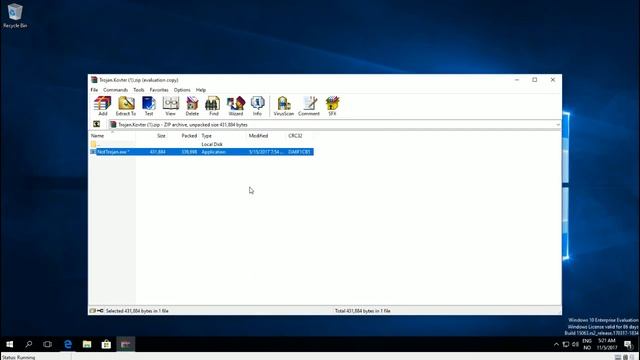Click the Extract To toolbar icon
This screenshot has height=360, width=640.
(x=126, y=106)
